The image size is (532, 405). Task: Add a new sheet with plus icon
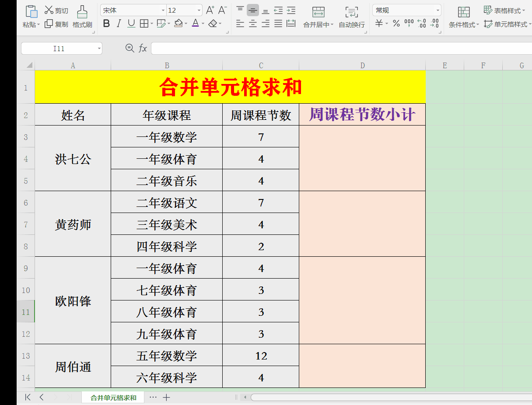click(x=166, y=397)
